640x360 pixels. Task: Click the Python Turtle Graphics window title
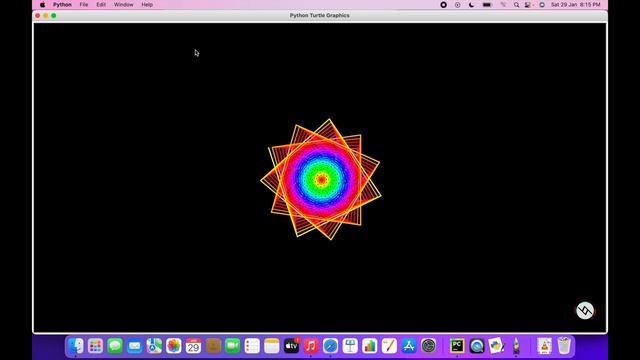click(x=320, y=16)
